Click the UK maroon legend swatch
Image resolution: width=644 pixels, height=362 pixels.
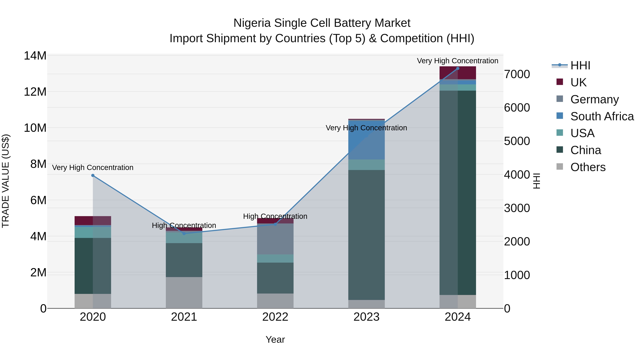click(x=560, y=82)
